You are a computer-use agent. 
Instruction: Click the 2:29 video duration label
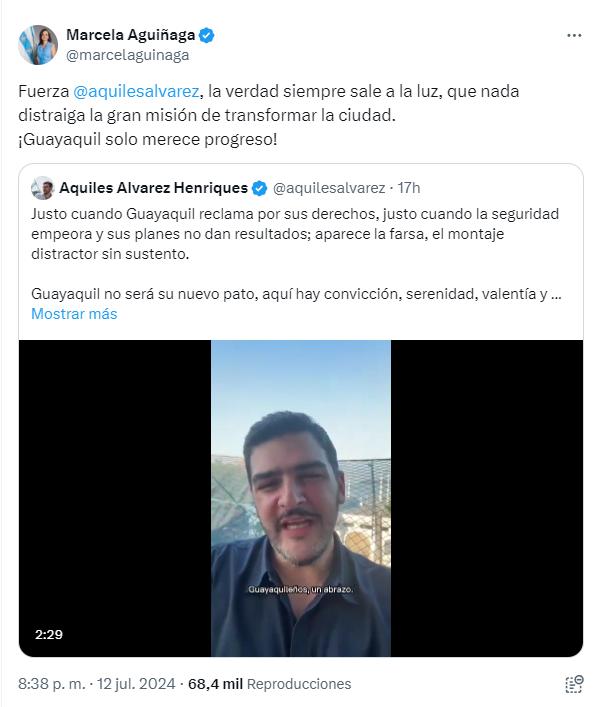point(49,634)
